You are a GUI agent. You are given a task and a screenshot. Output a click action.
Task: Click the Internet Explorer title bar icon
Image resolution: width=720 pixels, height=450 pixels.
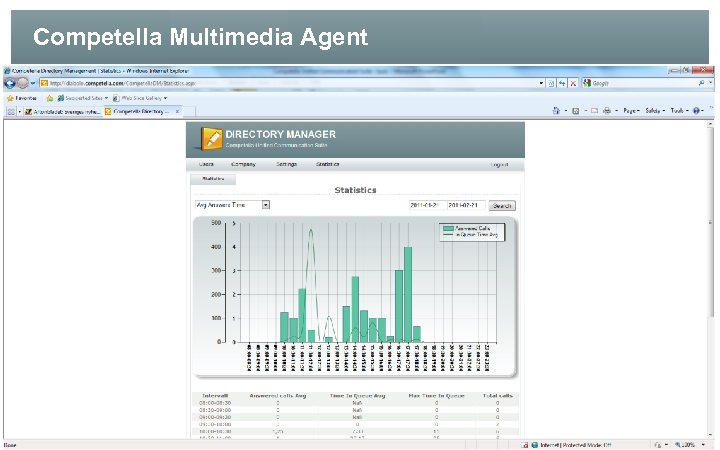pyautogui.click(x=7, y=71)
